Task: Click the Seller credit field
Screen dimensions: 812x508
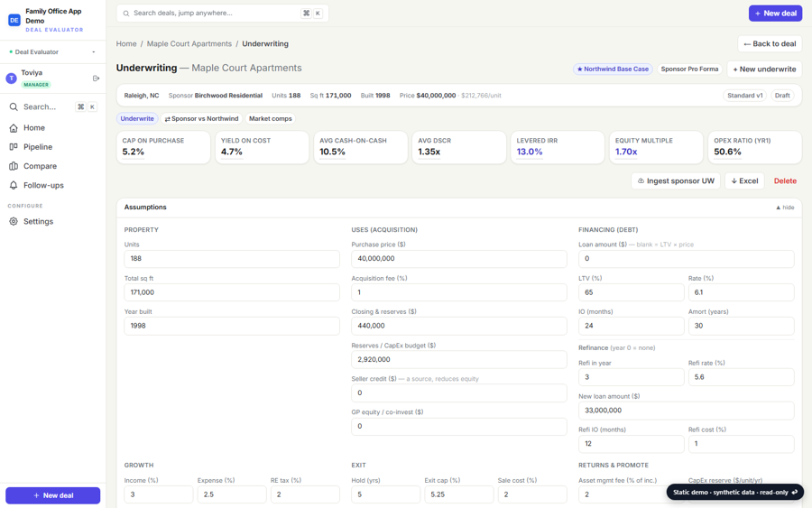Action: (459, 393)
